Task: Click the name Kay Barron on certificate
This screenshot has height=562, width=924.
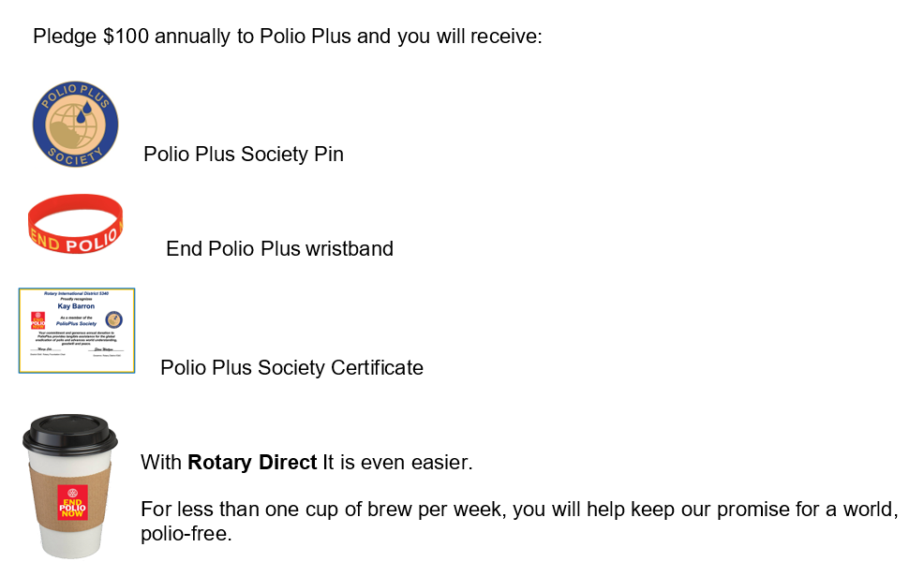Action: click(x=76, y=306)
